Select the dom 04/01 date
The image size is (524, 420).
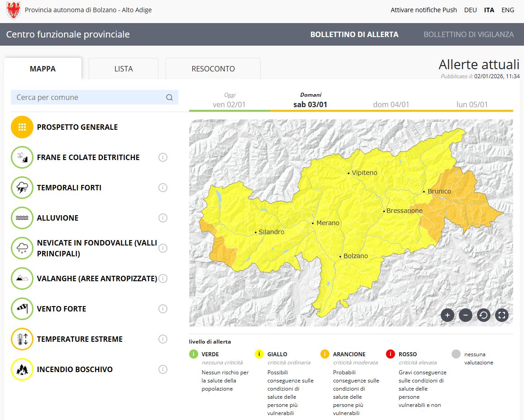391,104
